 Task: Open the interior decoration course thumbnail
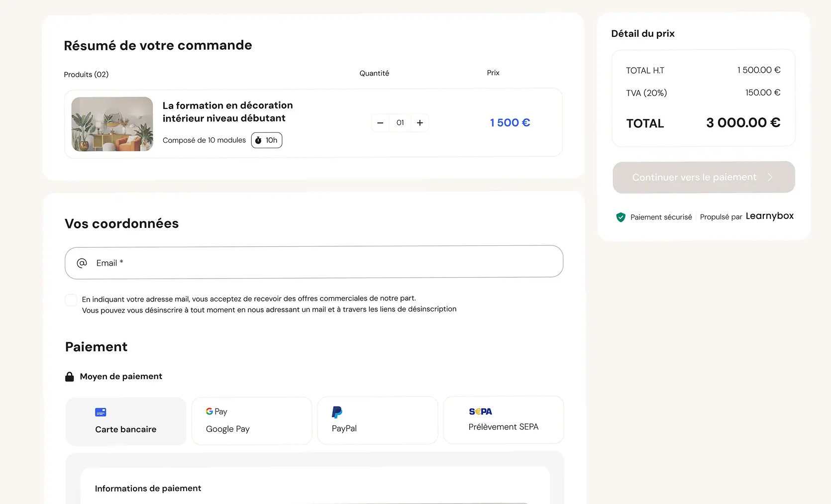(112, 124)
